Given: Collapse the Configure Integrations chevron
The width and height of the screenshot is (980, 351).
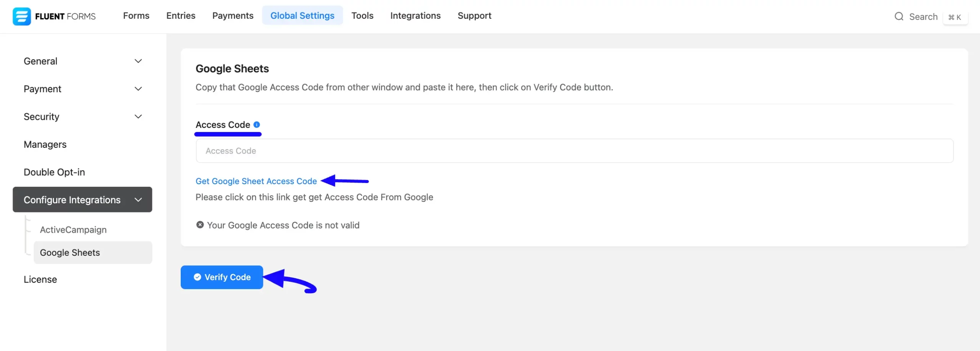Looking at the screenshot, I should point(138,200).
